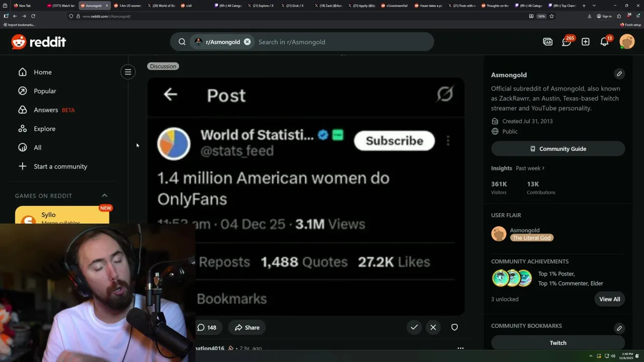The height and width of the screenshot is (362, 644).
Task: Open the taskbar clock and date
Action: [x=627, y=356]
